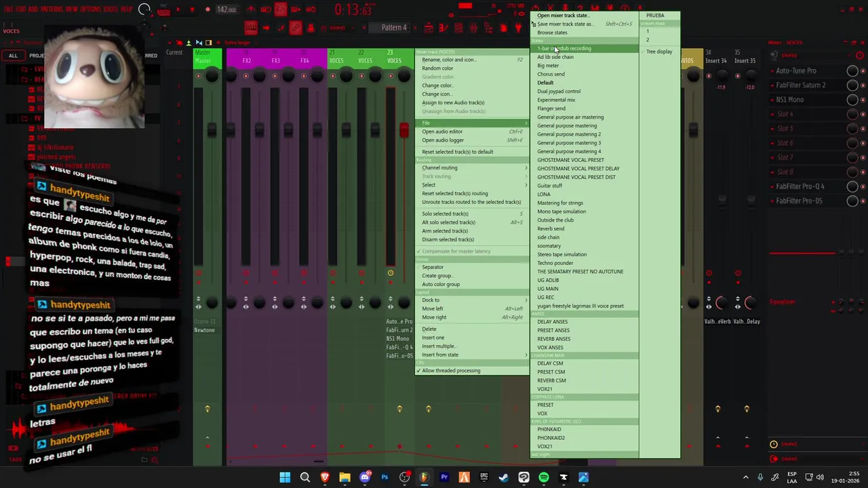This screenshot has width=868, height=488.
Task: Expand the 'Insert from state' submenu
Action: [471, 354]
